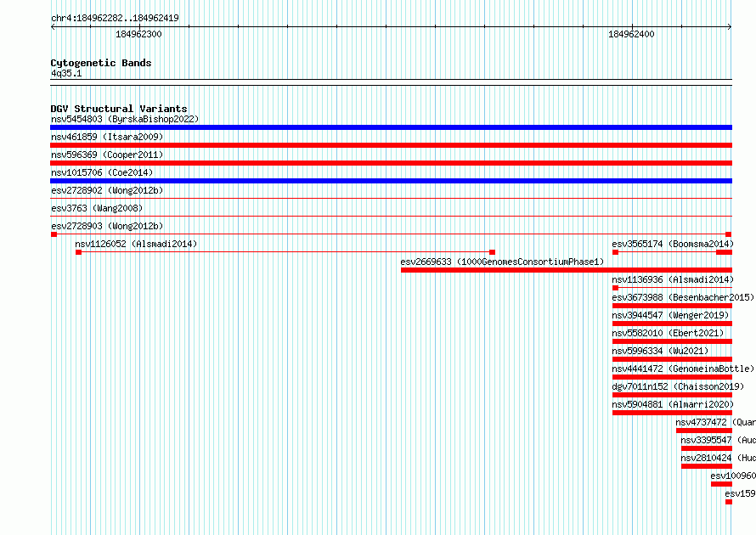Click the red bar under nsv5904881
Image resolution: width=756 pixels, height=535 pixels.
672,413
